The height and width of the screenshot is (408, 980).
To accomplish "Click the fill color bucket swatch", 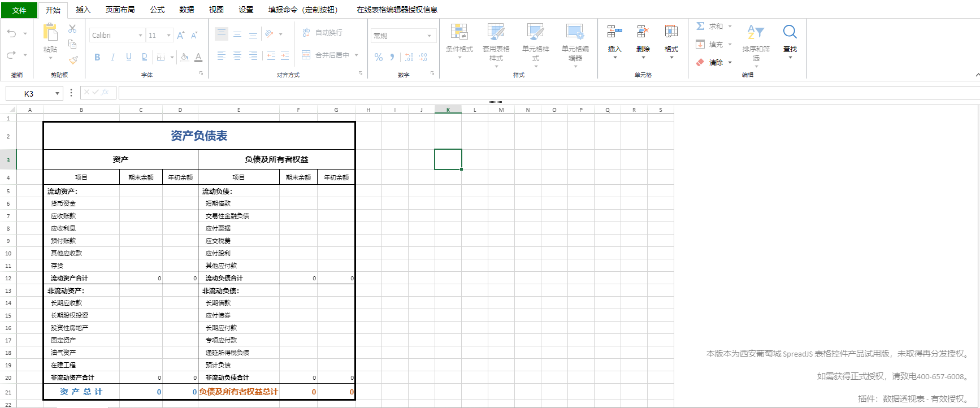I will click(184, 57).
